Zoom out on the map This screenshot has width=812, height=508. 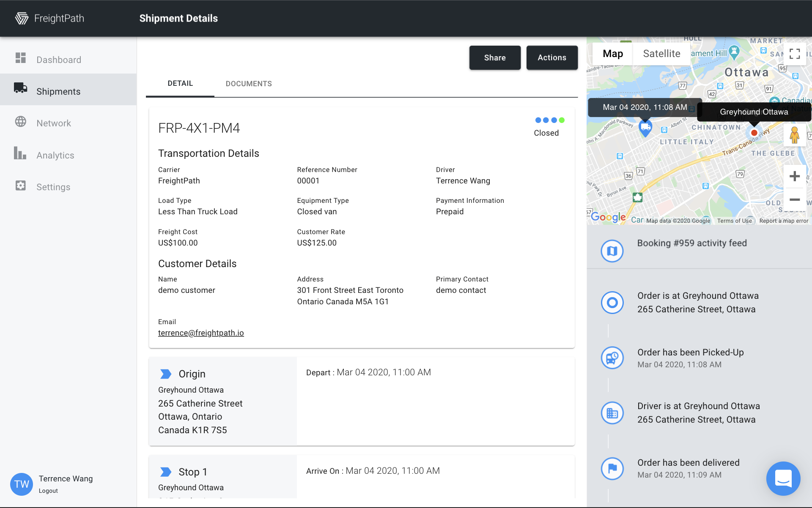(x=795, y=199)
